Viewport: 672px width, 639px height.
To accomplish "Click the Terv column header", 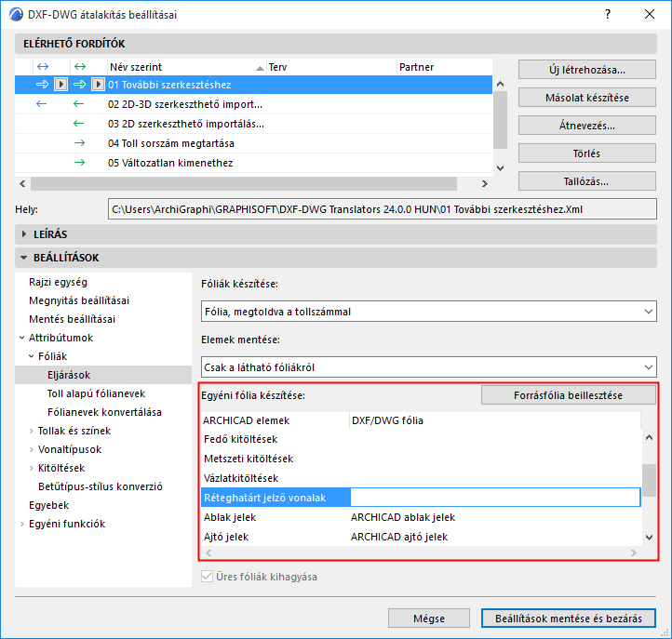I will pyautogui.click(x=331, y=67).
